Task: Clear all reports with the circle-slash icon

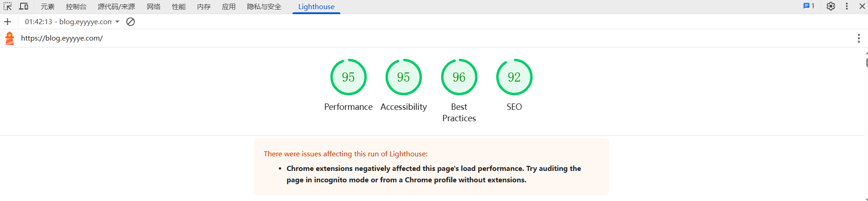Action: point(130,21)
